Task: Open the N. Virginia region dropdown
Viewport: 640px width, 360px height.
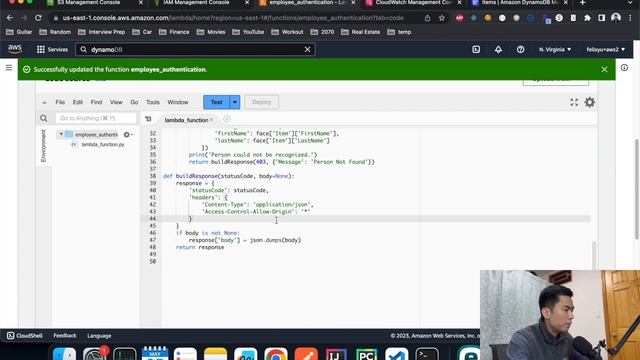Action: pyautogui.click(x=555, y=49)
